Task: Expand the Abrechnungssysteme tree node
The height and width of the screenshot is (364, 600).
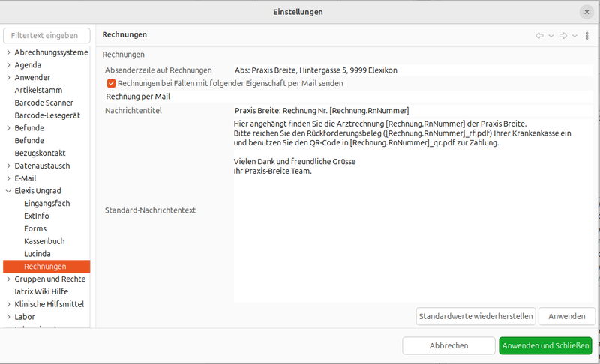Action: tap(9, 52)
